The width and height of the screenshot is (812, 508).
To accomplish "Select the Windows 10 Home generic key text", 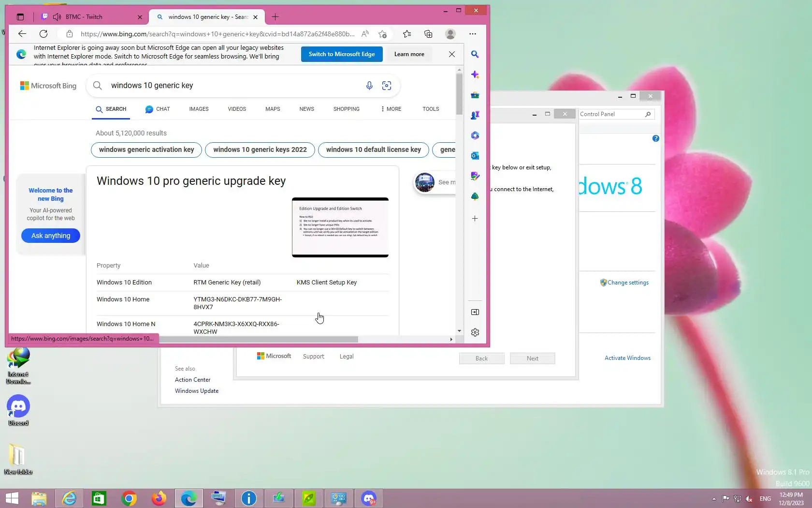I will (x=238, y=303).
